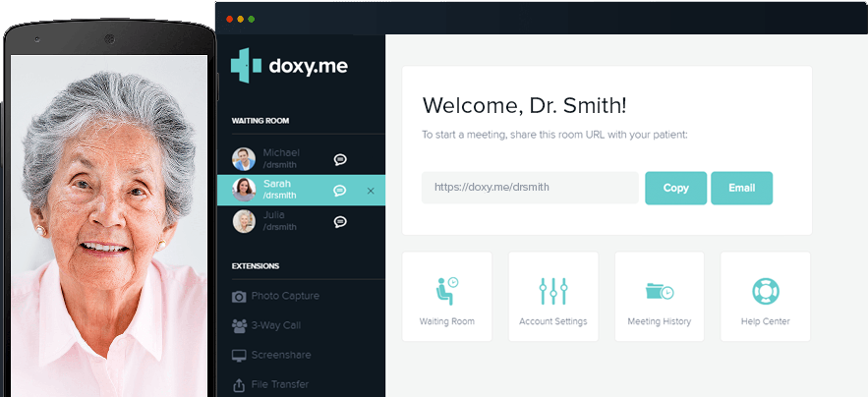The image size is (868, 397).
Task: Click the WAITING ROOM sidebar heading
Action: (260, 121)
